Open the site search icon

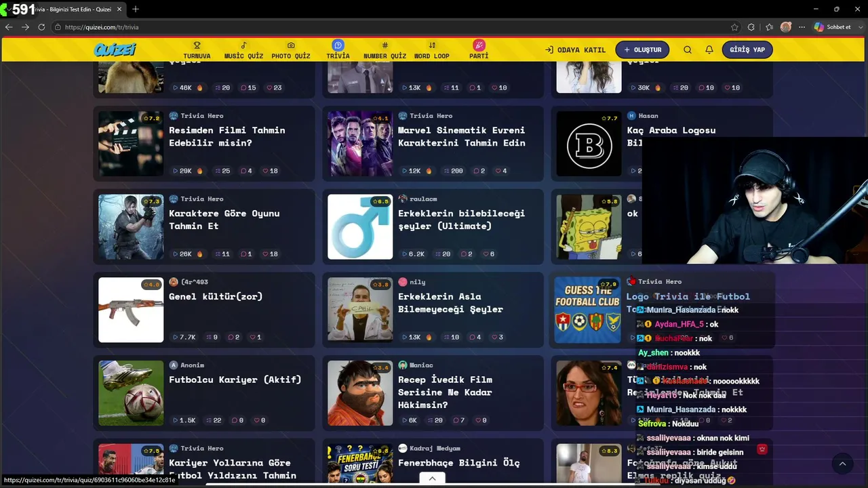688,49
